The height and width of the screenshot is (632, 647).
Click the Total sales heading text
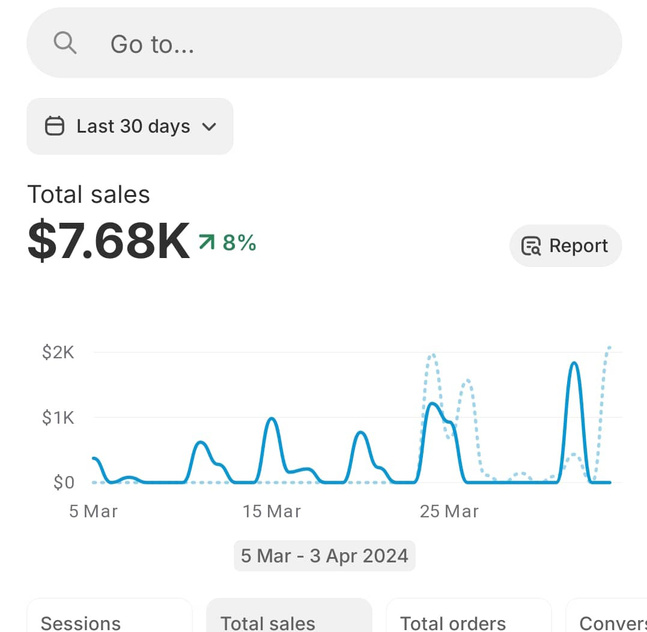(88, 194)
